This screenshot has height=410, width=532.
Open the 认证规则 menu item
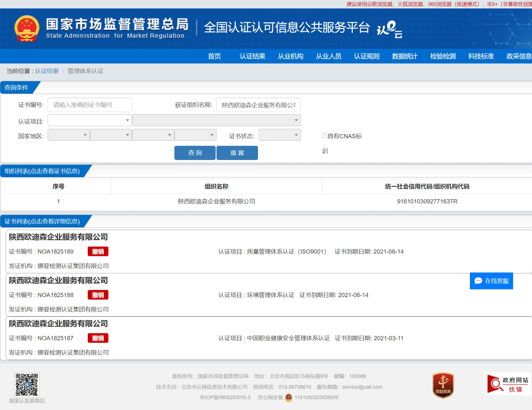click(367, 56)
